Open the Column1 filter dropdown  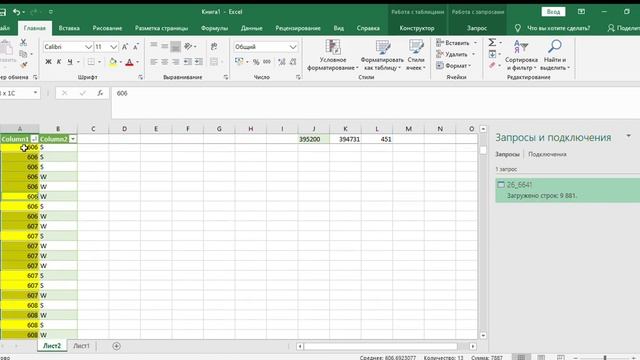click(x=34, y=139)
